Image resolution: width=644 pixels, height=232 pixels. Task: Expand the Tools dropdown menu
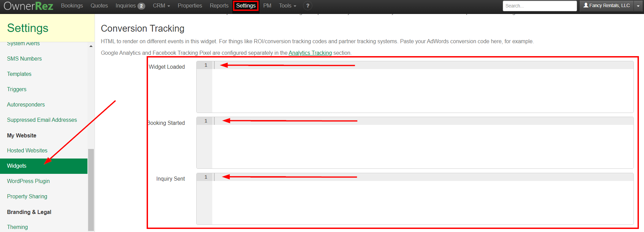coord(287,6)
